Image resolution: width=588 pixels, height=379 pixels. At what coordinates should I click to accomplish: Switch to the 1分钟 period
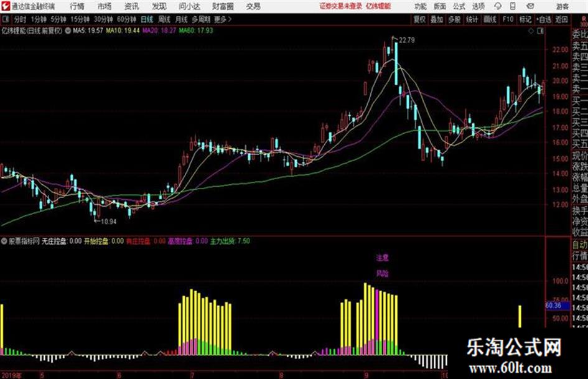38,19
